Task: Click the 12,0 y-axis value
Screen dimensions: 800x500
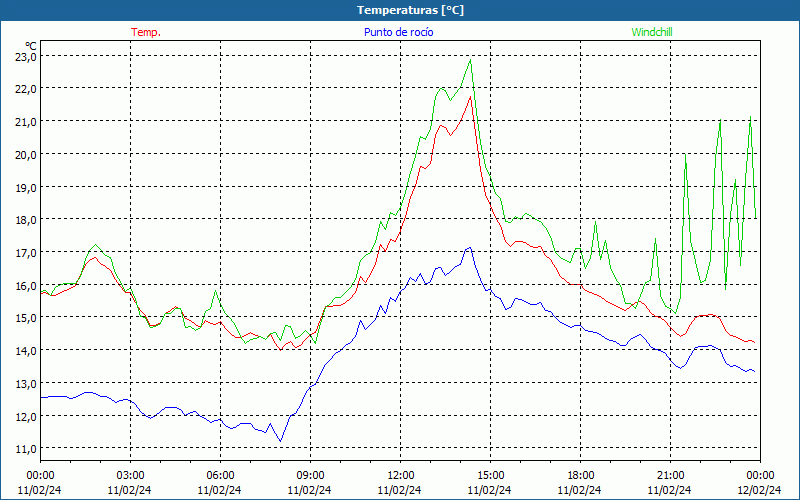Action: coord(26,416)
